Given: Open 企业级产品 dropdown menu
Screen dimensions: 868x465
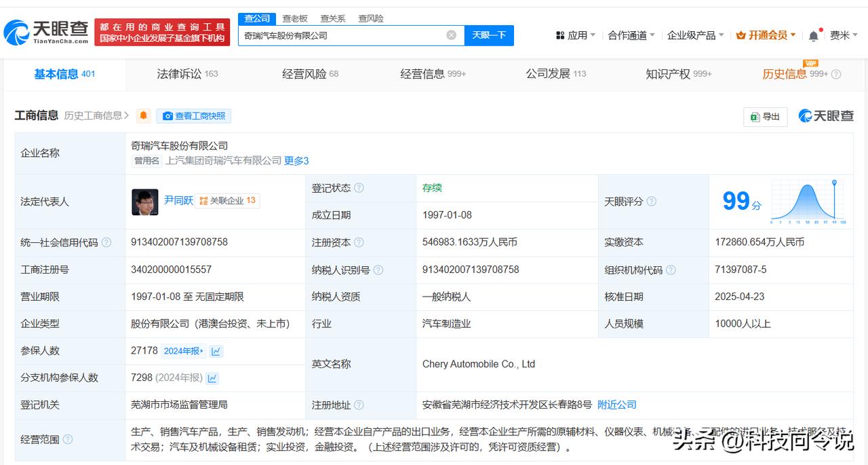Looking at the screenshot, I should pyautogui.click(x=696, y=35).
